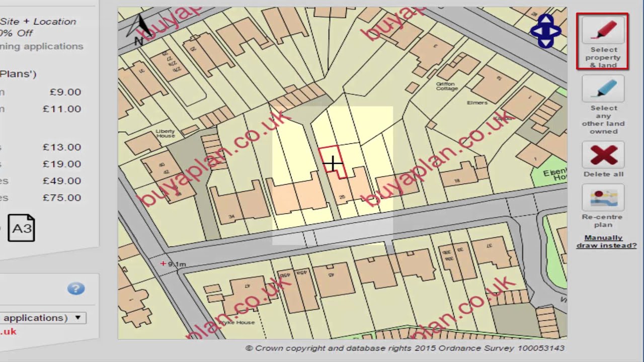Viewport: 644px width, 362px height.
Task: Click the Crown copyright Ordnance Survey notice
Action: pos(405,348)
